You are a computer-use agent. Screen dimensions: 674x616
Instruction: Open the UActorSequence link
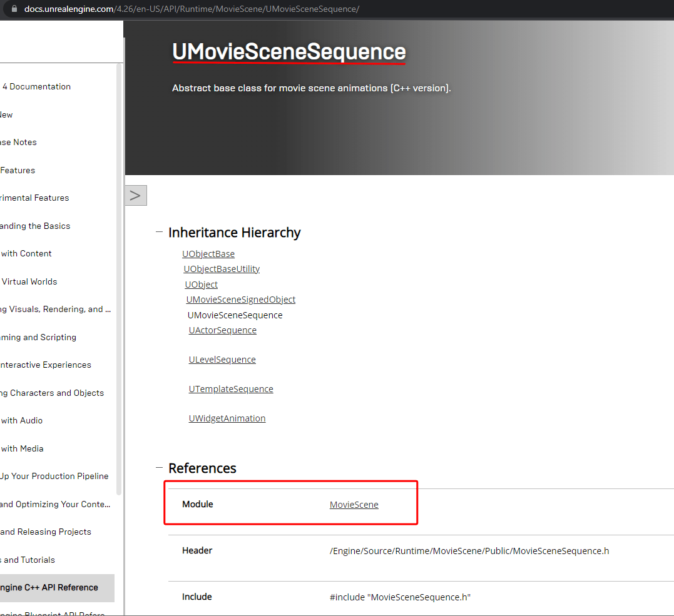coord(222,330)
